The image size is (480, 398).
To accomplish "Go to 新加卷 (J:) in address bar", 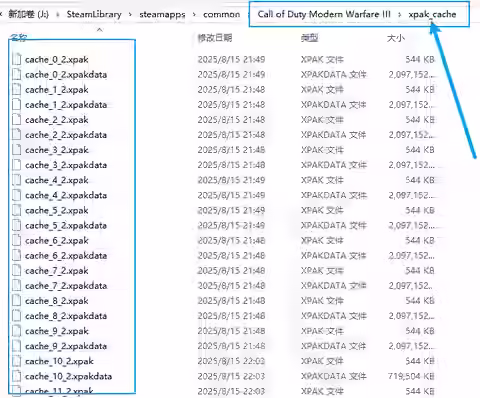I will pyautogui.click(x=28, y=14).
